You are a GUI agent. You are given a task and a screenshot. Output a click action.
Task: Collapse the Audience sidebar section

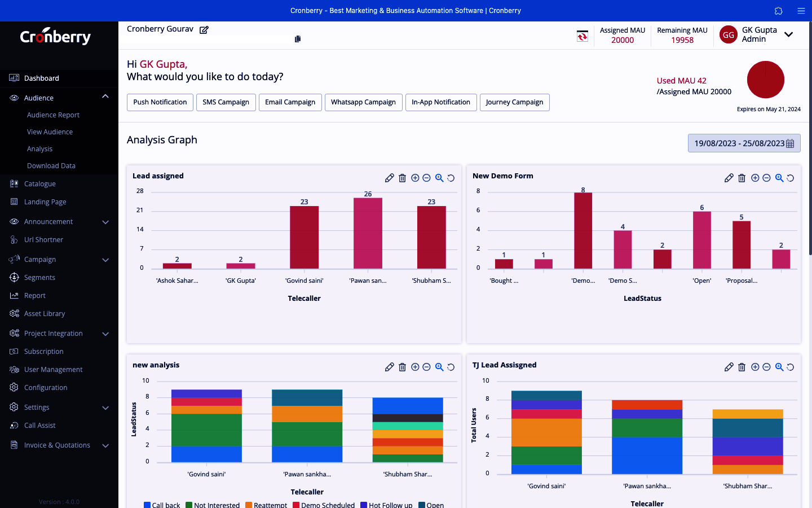(105, 97)
